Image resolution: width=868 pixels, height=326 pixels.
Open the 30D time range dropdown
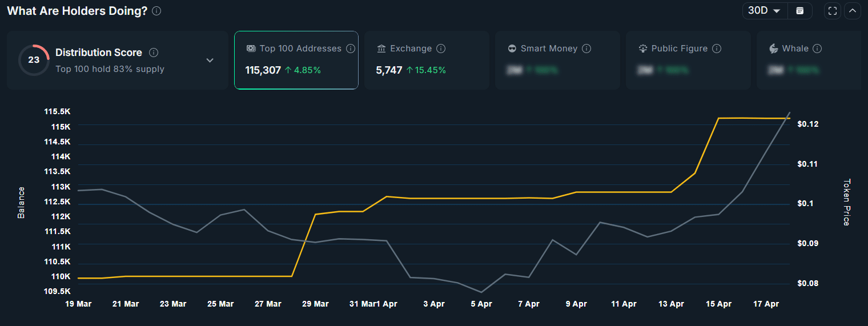point(764,11)
